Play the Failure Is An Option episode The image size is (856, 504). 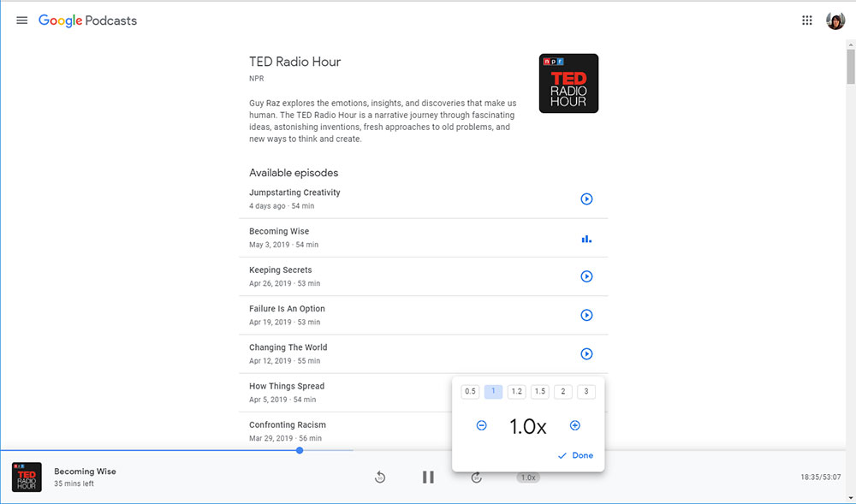pyautogui.click(x=586, y=315)
